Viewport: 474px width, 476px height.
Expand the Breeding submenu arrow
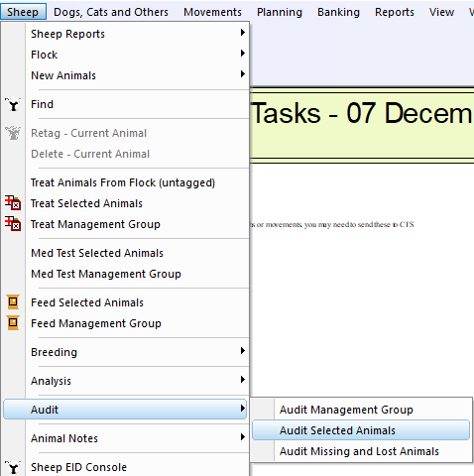tap(243, 351)
